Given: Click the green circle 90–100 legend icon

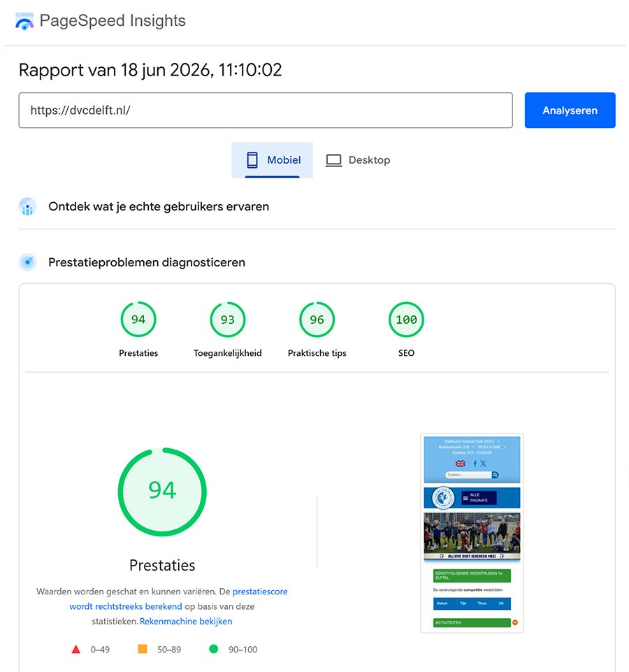Looking at the screenshot, I should [x=213, y=649].
